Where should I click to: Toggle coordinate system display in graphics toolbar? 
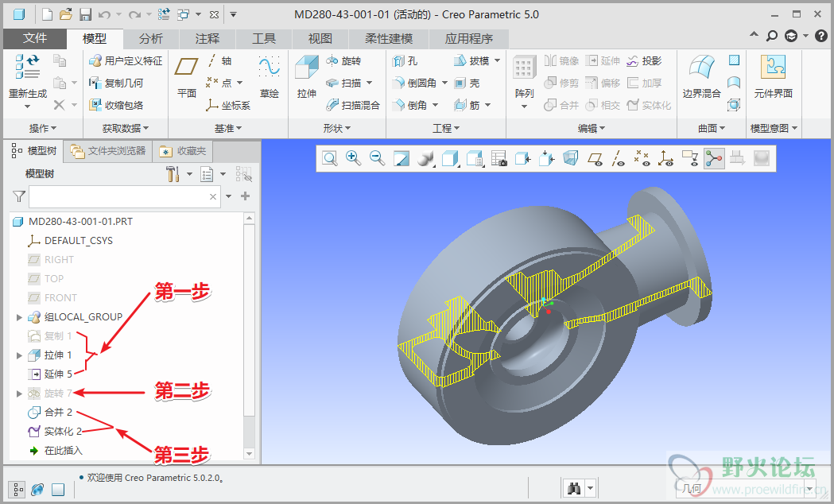(x=666, y=158)
